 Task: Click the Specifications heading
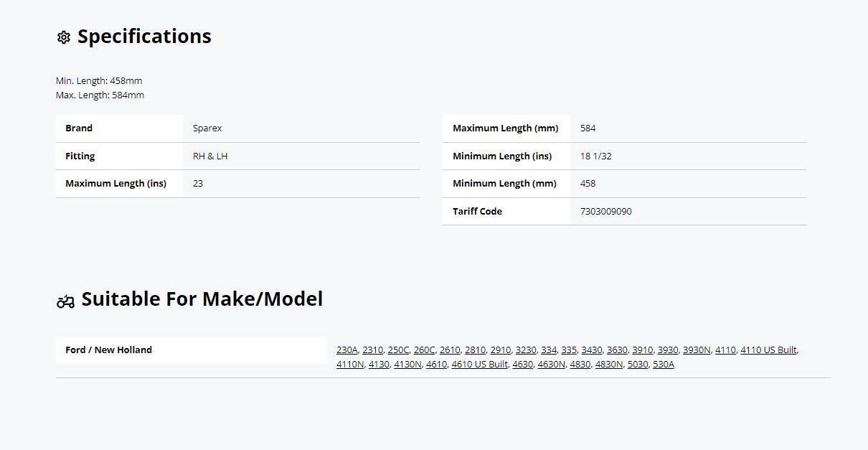coord(144,37)
